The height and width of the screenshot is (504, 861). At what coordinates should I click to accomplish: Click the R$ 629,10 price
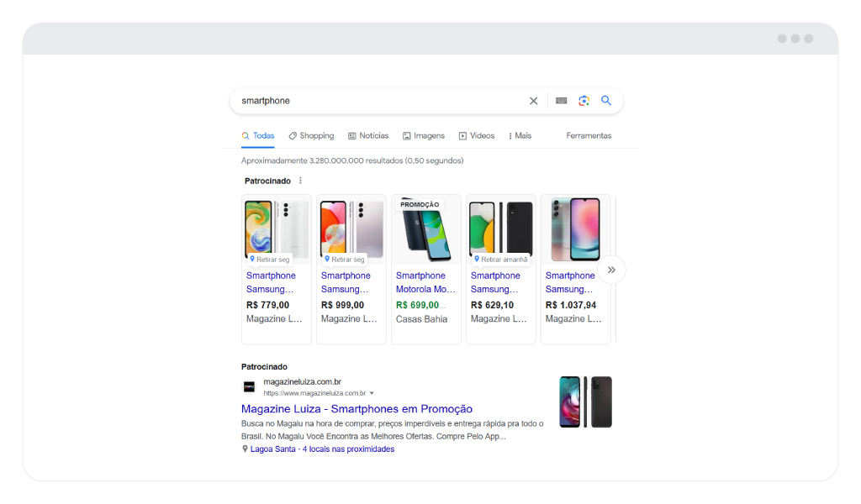pos(492,305)
